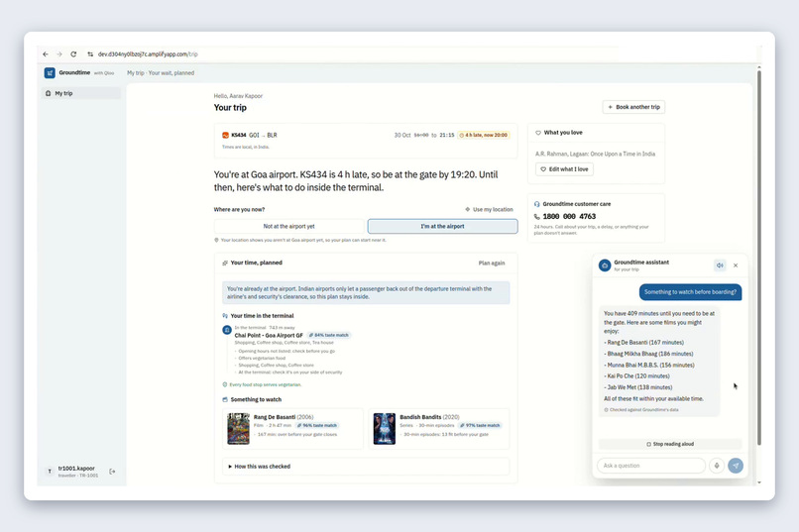The width and height of the screenshot is (799, 532).
Task: Click 'Checked against Groundtime's data' note
Action: (x=641, y=410)
